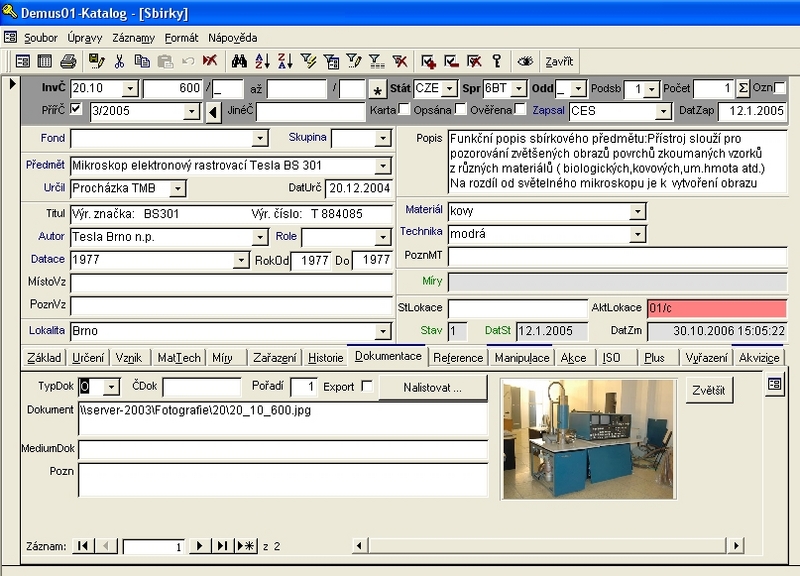The width and height of the screenshot is (800, 576).
Task: Click the eye preview icon
Action: pyautogui.click(x=525, y=62)
